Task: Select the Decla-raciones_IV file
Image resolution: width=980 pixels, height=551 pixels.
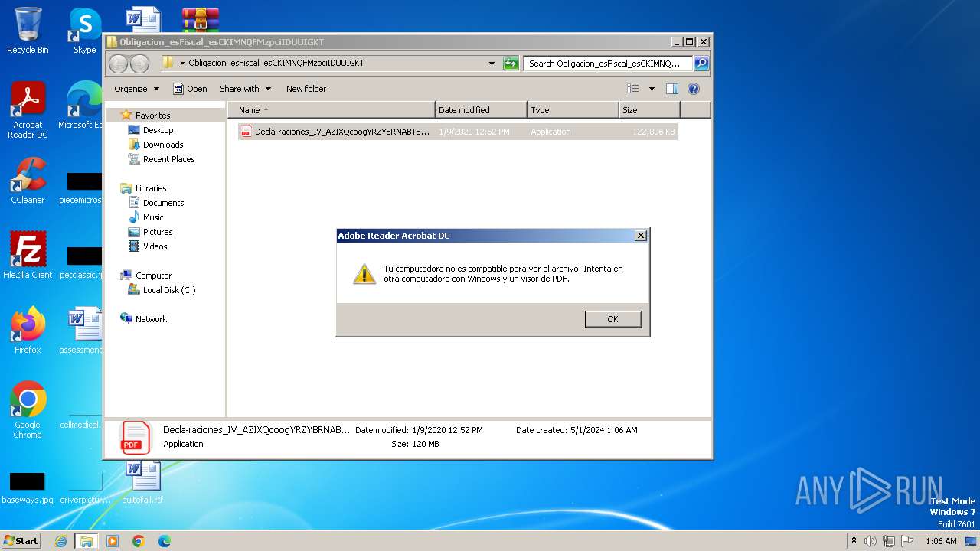Action: (457, 132)
